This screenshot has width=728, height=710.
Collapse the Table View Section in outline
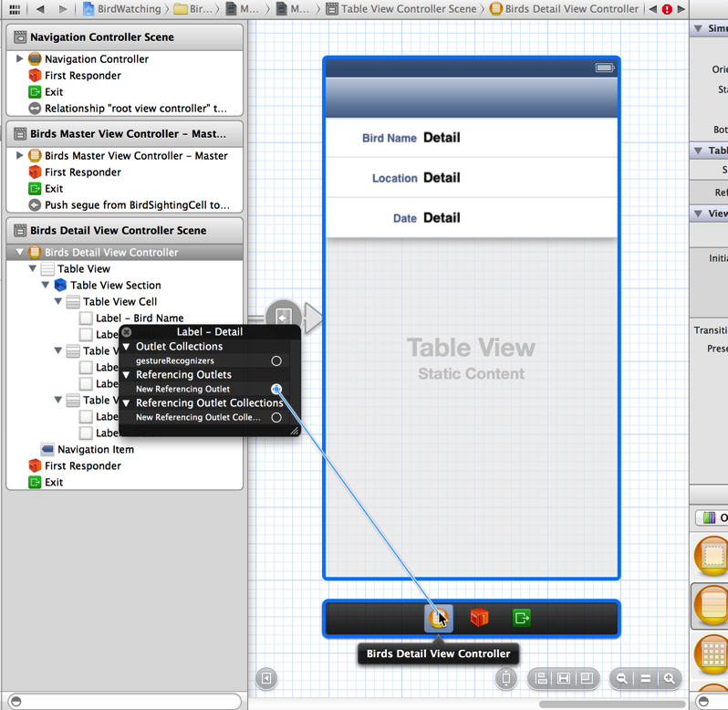pos(46,286)
